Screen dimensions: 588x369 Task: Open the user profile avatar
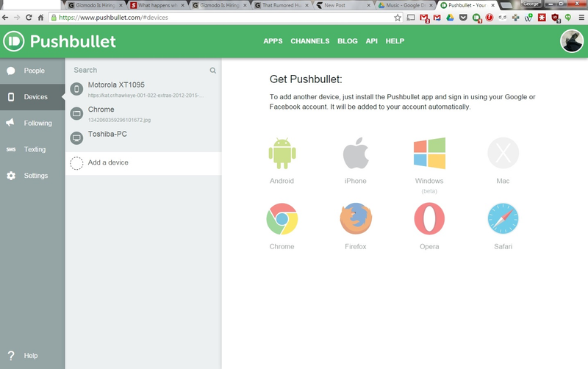pyautogui.click(x=572, y=41)
